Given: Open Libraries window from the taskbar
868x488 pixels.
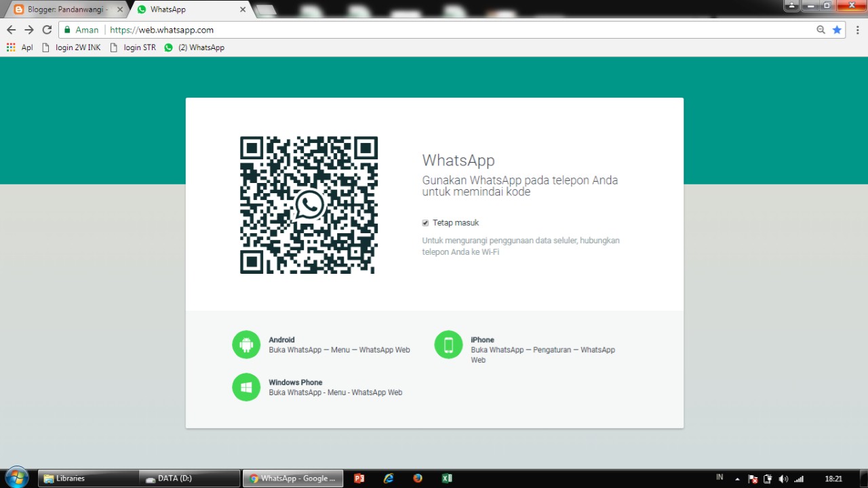Looking at the screenshot, I should coord(88,479).
